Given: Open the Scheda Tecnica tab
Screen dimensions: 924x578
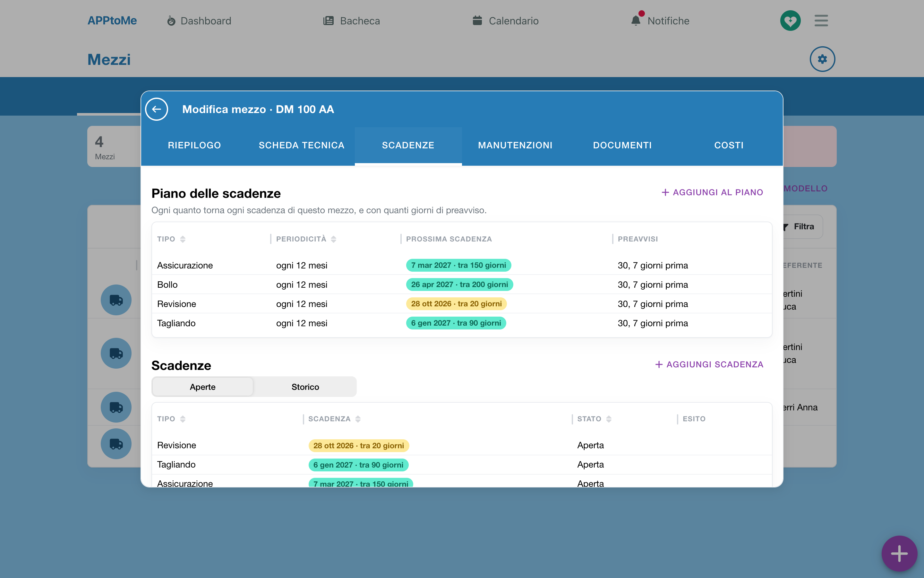Looking at the screenshot, I should 302,145.
